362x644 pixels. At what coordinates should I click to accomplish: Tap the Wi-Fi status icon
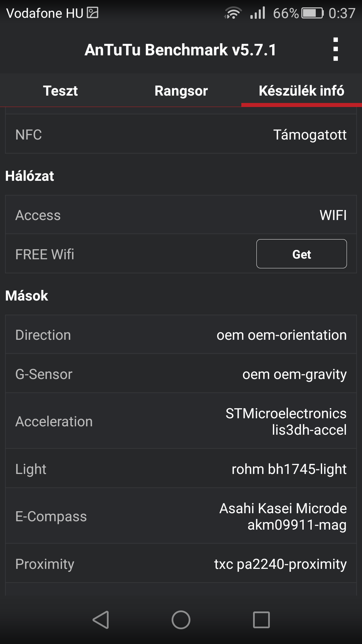(x=233, y=13)
